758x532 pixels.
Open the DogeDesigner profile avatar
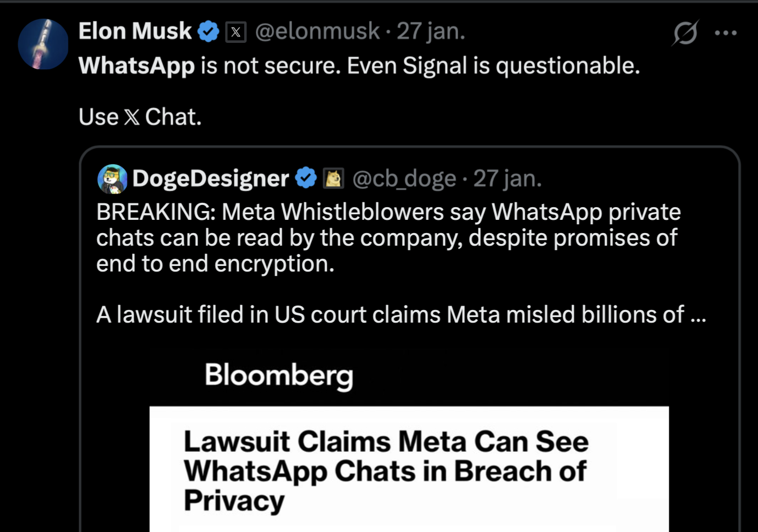[x=112, y=179]
